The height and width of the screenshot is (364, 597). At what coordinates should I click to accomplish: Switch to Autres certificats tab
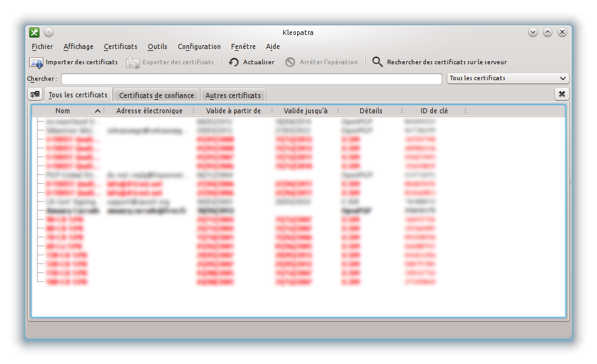coord(233,95)
